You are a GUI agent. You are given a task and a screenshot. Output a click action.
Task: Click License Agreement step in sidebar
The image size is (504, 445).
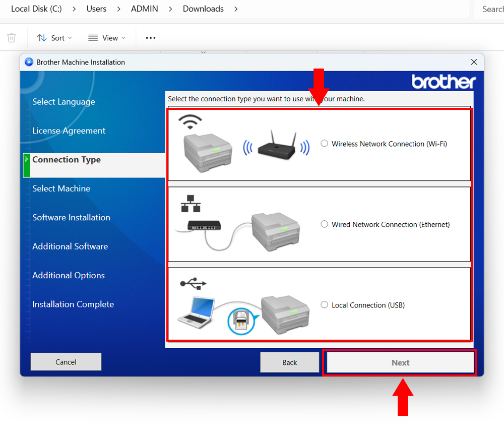coord(69,131)
